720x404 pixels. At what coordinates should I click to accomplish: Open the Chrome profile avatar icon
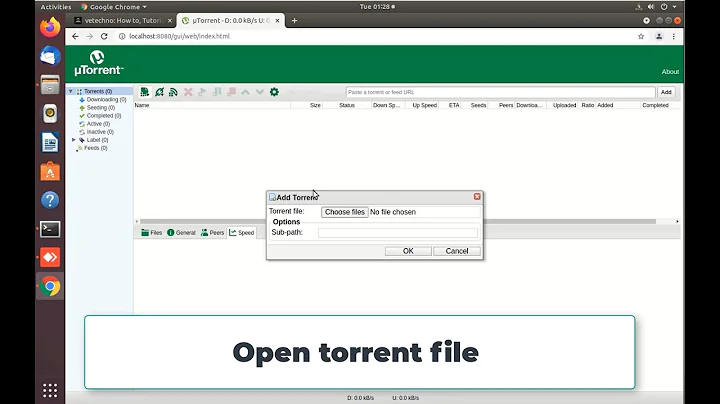tap(659, 36)
